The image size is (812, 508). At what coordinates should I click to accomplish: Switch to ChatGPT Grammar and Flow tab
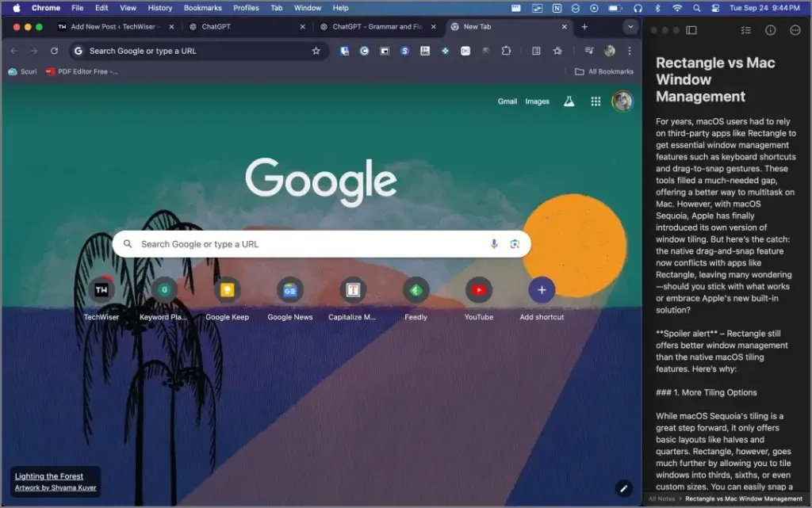377,26
